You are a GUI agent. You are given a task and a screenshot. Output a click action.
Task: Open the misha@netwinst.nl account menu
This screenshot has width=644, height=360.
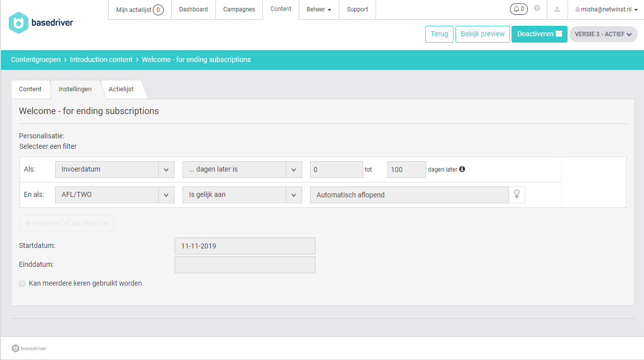click(606, 9)
